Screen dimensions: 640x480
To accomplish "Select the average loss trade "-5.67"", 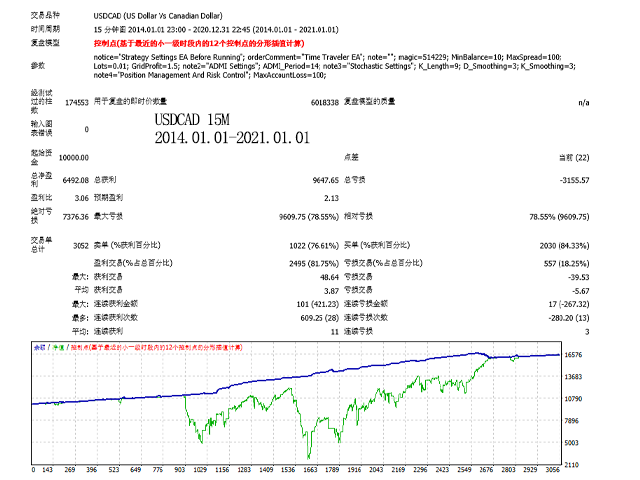I will 581,291.
